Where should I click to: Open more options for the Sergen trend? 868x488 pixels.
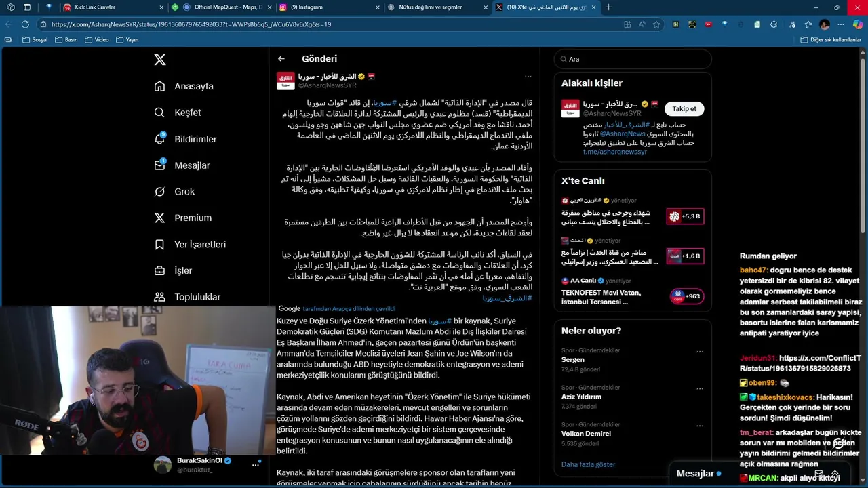pos(700,352)
